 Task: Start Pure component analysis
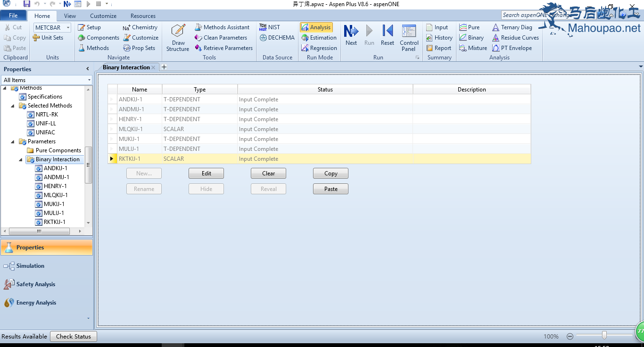[x=469, y=27]
